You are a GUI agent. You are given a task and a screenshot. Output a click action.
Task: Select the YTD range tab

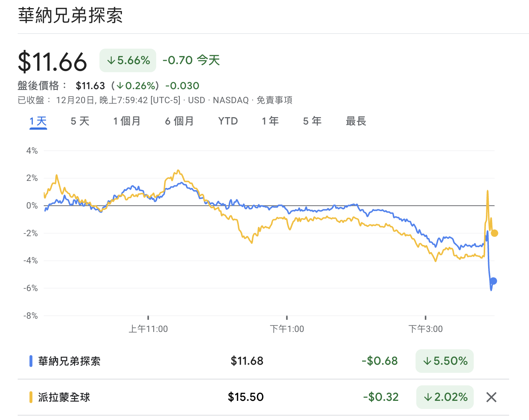[228, 121]
